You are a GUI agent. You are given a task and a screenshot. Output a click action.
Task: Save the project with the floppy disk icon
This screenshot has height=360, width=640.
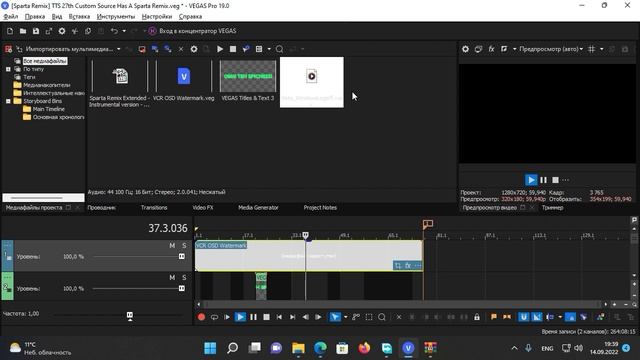point(36,31)
